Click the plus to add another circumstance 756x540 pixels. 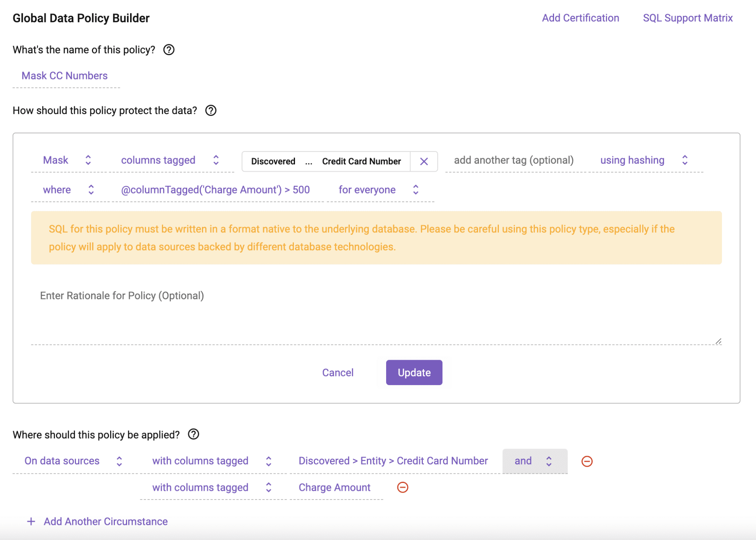31,521
